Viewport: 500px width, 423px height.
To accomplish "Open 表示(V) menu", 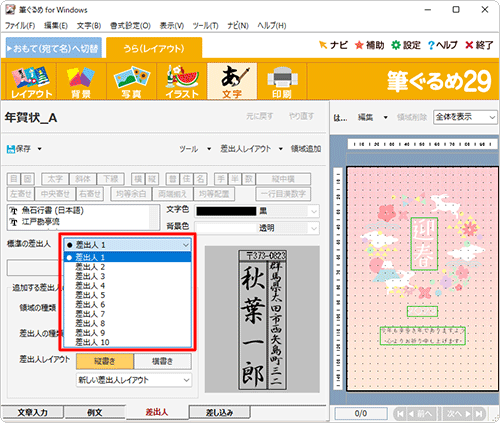I will point(172,26).
